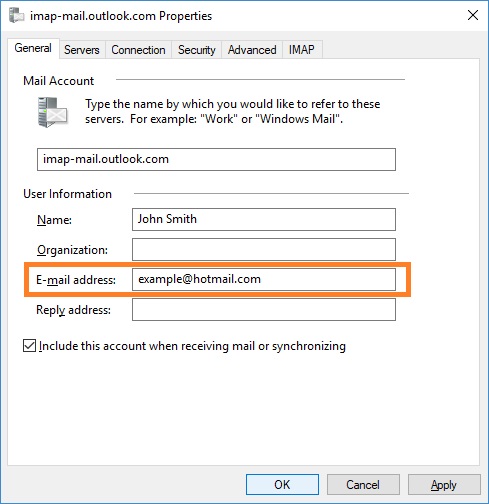Switch to the Servers tab
Viewport: 489px width, 504px height.
[x=82, y=50]
